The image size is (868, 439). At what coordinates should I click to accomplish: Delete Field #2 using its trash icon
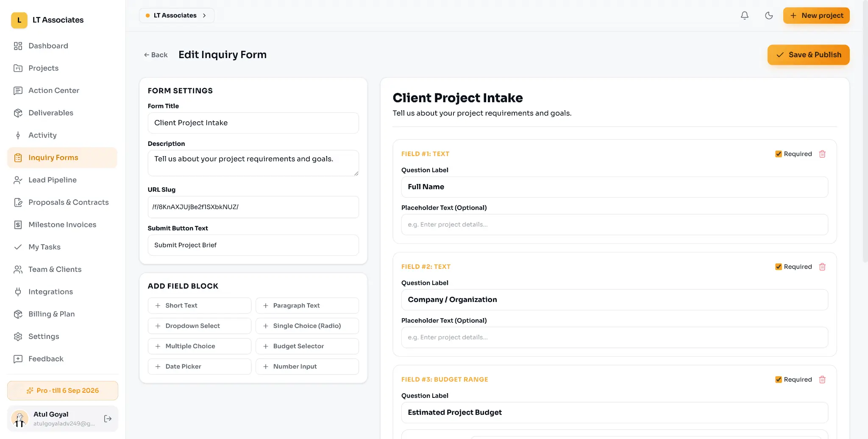coord(822,267)
